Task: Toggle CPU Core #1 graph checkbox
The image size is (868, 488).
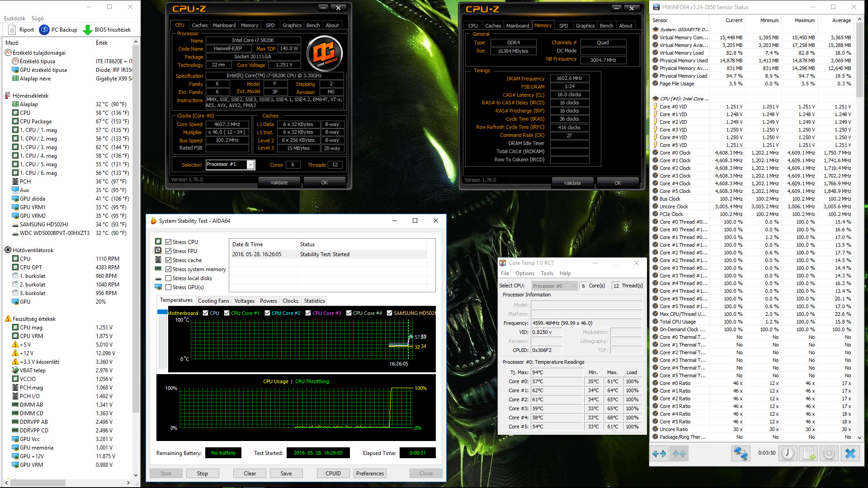Action: click(x=227, y=313)
